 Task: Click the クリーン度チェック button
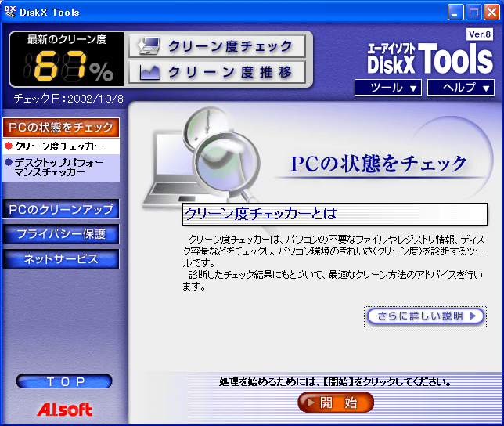tap(217, 46)
